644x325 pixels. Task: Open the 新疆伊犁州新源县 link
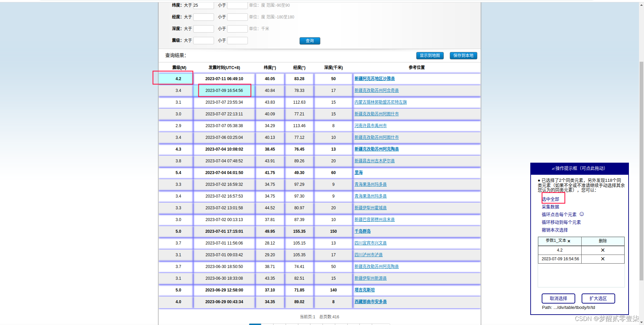pos(370,278)
